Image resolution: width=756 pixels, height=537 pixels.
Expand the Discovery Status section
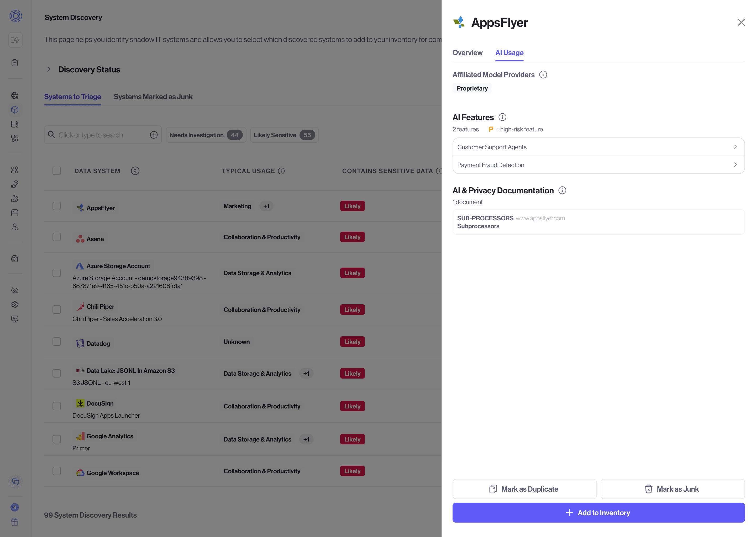(x=49, y=70)
